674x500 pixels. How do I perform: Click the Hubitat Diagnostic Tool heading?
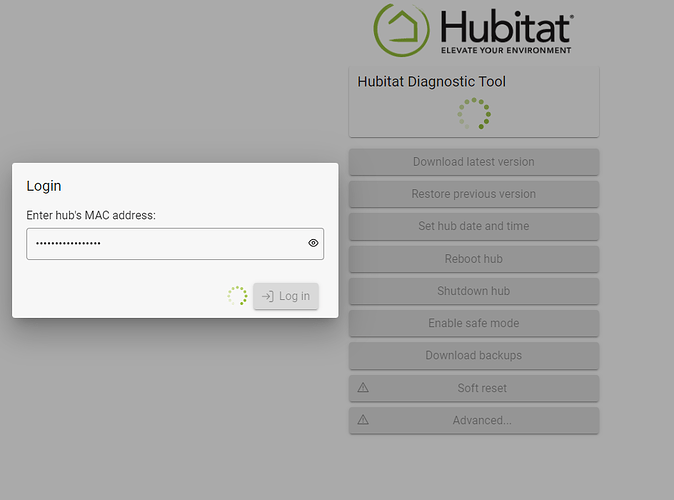(x=431, y=82)
